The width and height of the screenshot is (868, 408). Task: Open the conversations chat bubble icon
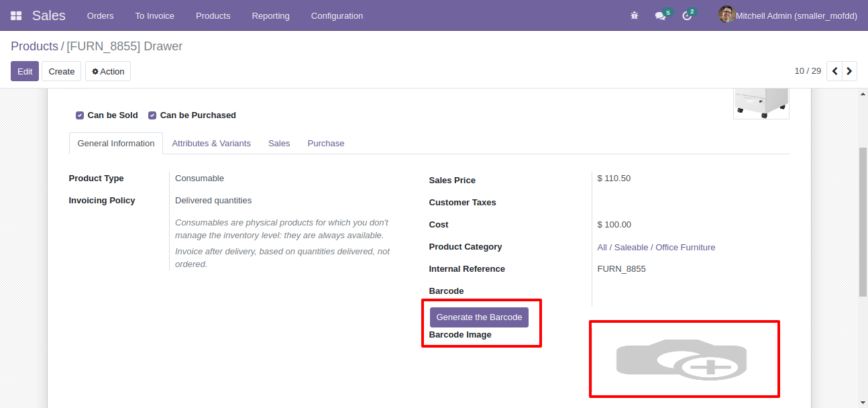tap(661, 15)
